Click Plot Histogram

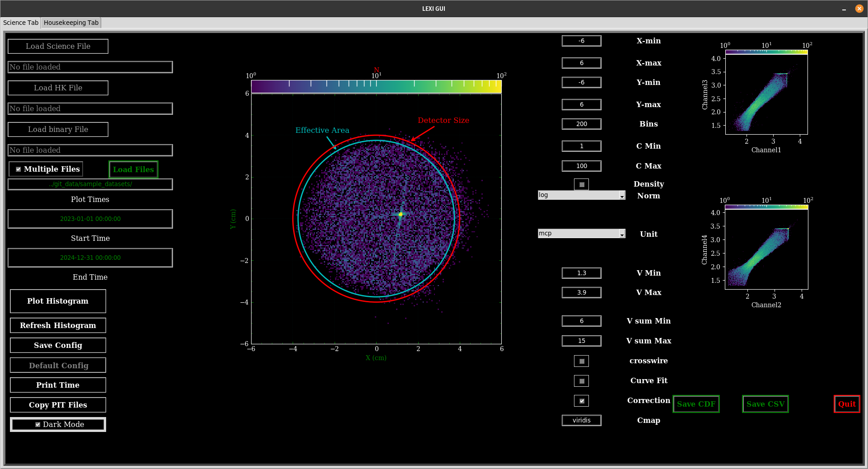click(x=58, y=301)
